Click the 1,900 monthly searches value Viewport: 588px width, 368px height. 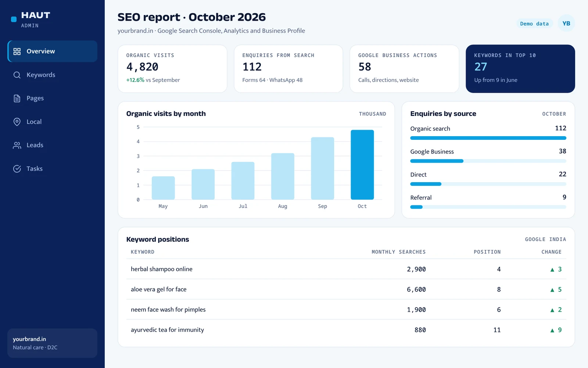pyautogui.click(x=416, y=310)
